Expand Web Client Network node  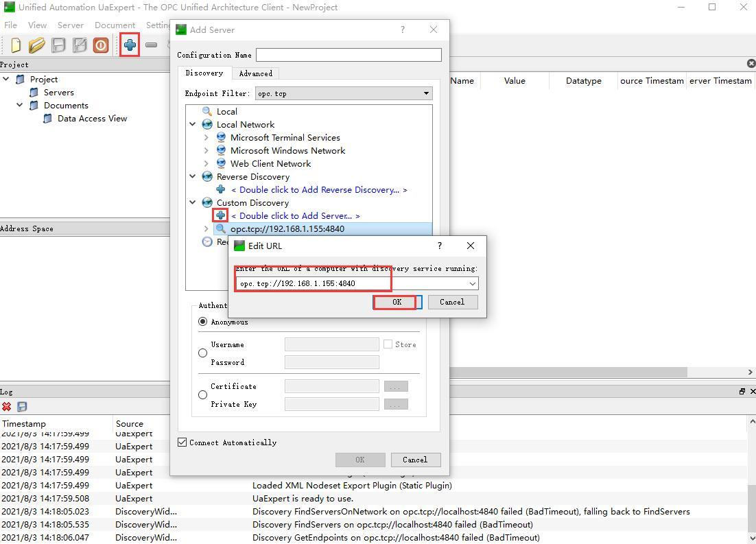(206, 163)
